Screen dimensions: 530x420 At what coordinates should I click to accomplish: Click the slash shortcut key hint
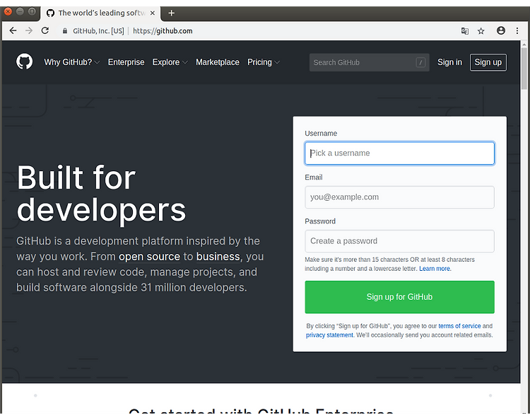[420, 62]
